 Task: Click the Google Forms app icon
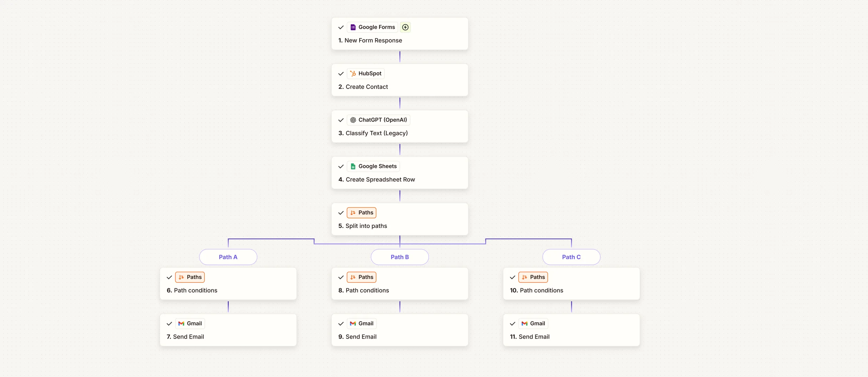tap(353, 27)
